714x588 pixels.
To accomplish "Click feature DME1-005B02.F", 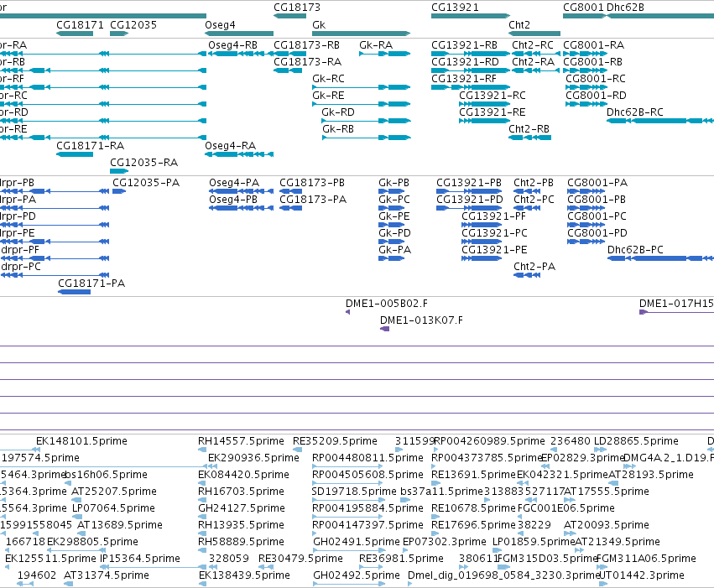I will click(386, 304).
